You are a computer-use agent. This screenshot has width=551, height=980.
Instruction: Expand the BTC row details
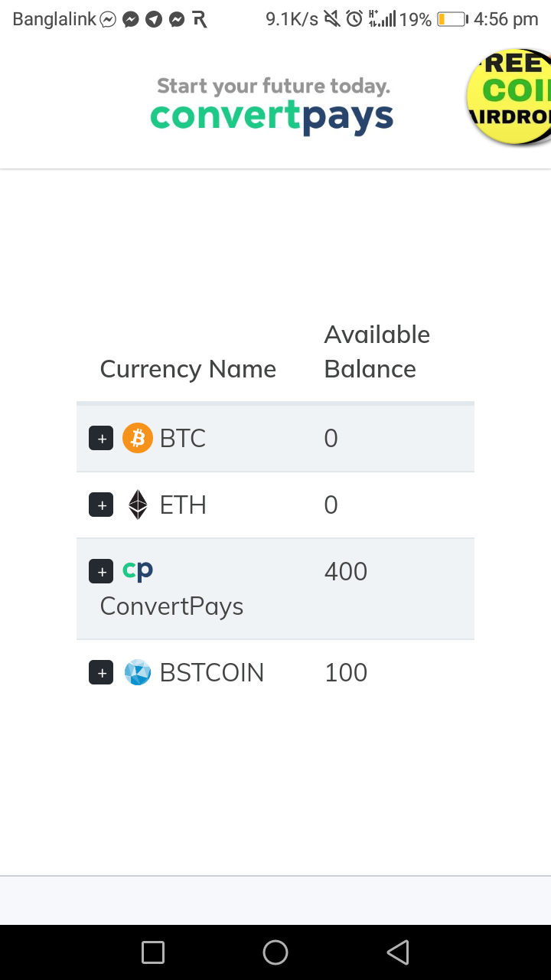click(x=101, y=439)
